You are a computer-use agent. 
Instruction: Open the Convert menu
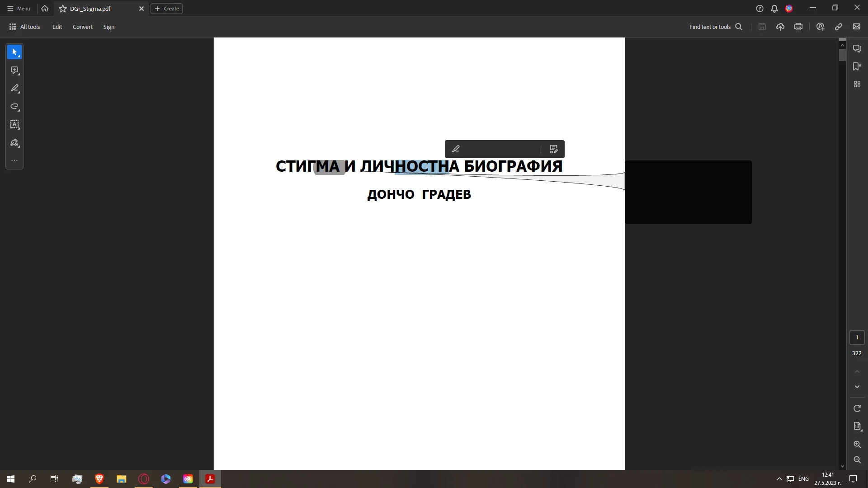click(x=83, y=27)
